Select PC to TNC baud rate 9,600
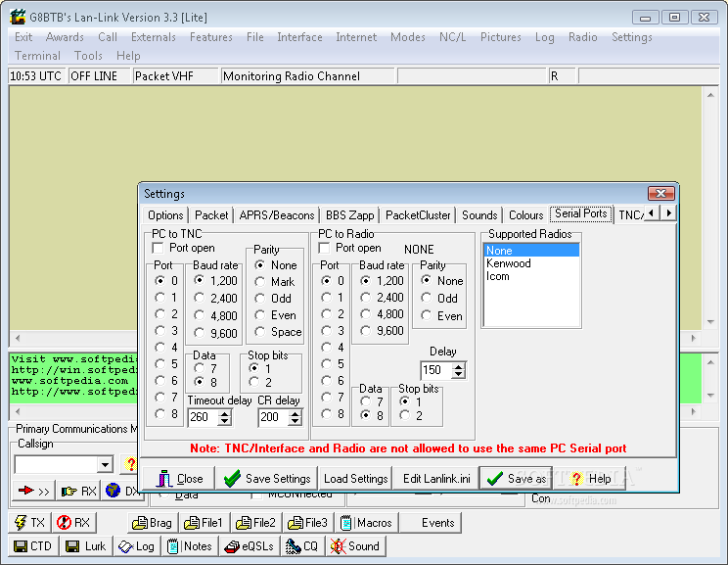The image size is (728, 565). point(200,333)
